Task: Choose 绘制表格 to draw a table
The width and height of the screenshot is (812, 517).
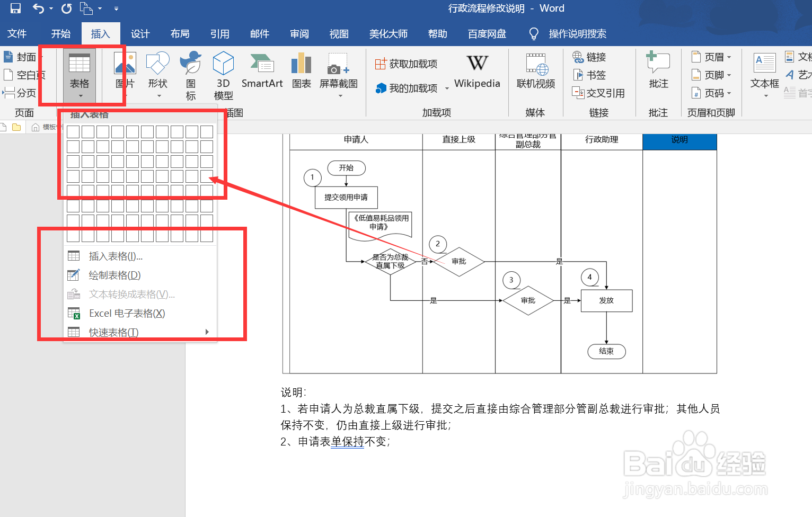Action: pyautogui.click(x=113, y=275)
